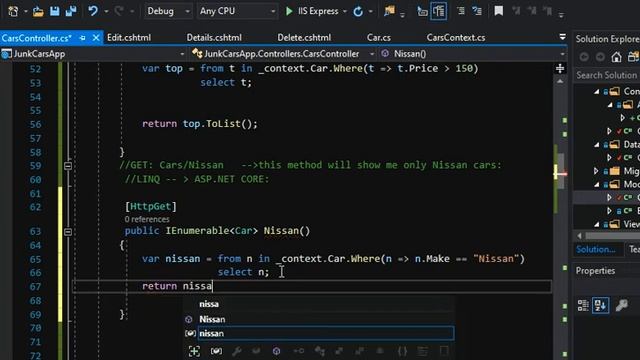Toggle the code navigation toolbar button
Image resolution: width=640 pixels, height=360 pixels.
(422, 11)
